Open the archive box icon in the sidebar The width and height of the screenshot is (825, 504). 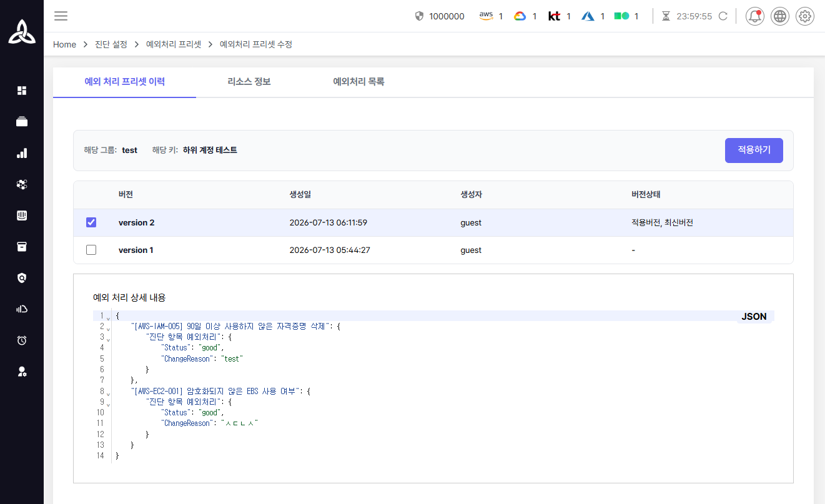[22, 247]
